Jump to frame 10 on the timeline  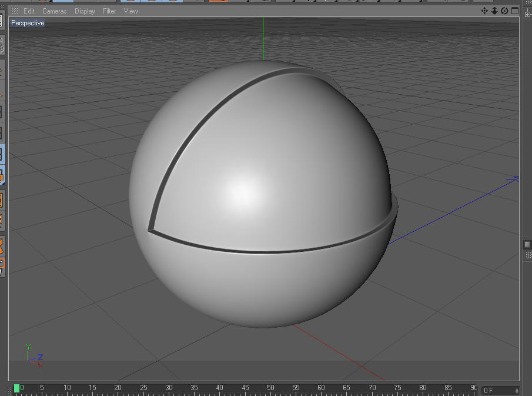coord(67,388)
